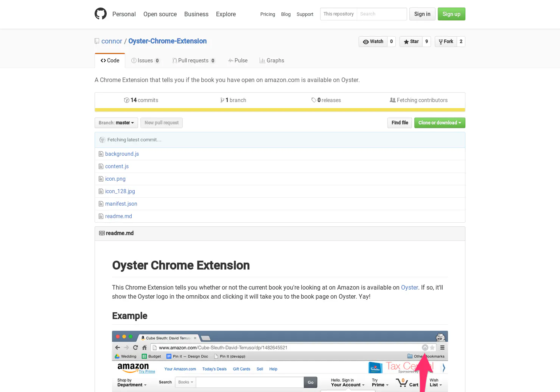Screen dimensions: 560x392
Task: Switch to the Code tab
Action: 110,60
